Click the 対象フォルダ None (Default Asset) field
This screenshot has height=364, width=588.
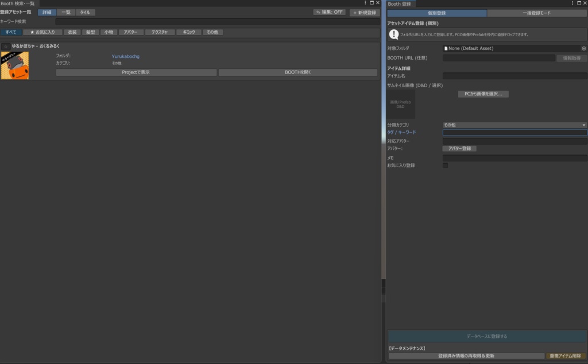point(512,48)
